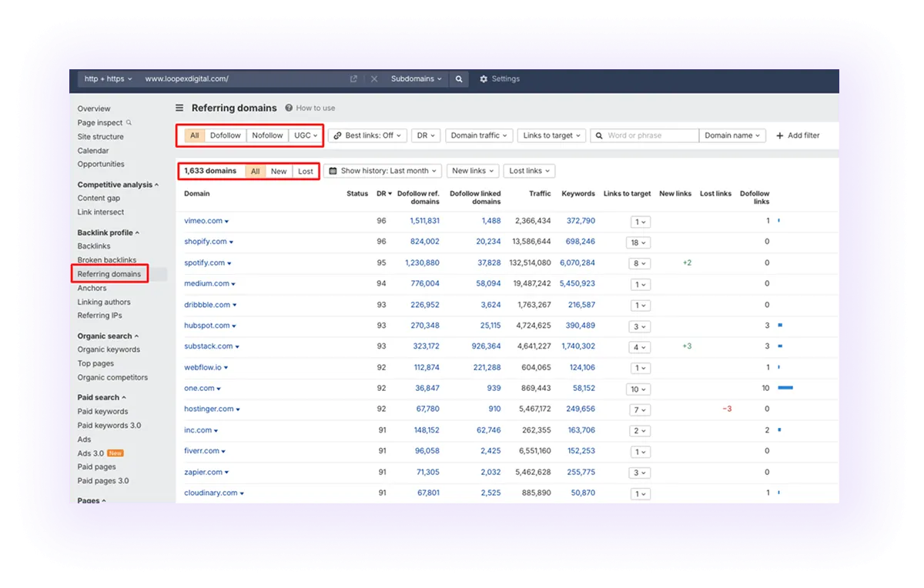Open the Domain traffic filter dropdown
Viewport: 924px width, 588px height.
[479, 135]
